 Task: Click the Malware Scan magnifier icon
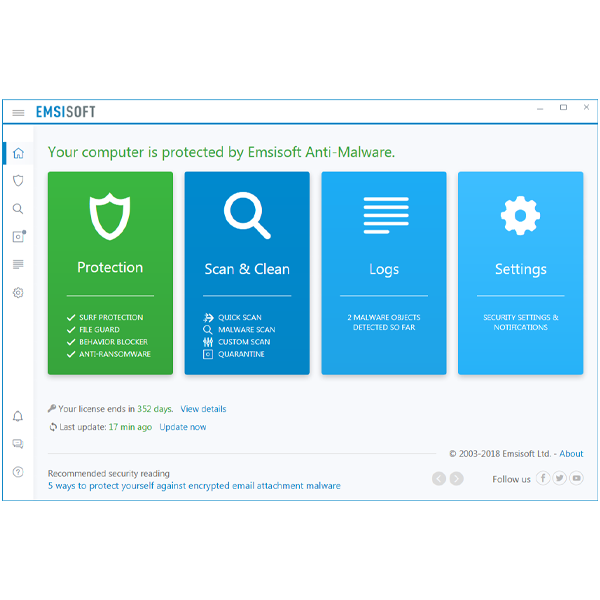pos(208,330)
